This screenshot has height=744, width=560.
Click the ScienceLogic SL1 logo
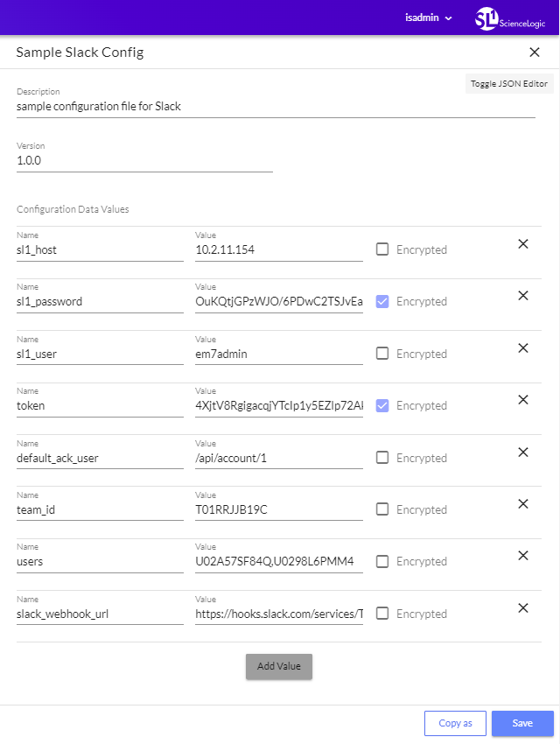point(487,18)
